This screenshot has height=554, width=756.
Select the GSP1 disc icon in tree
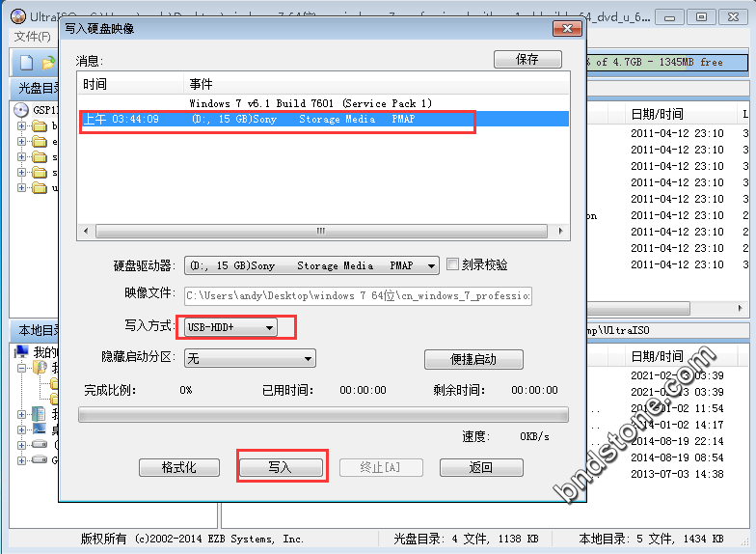21,110
